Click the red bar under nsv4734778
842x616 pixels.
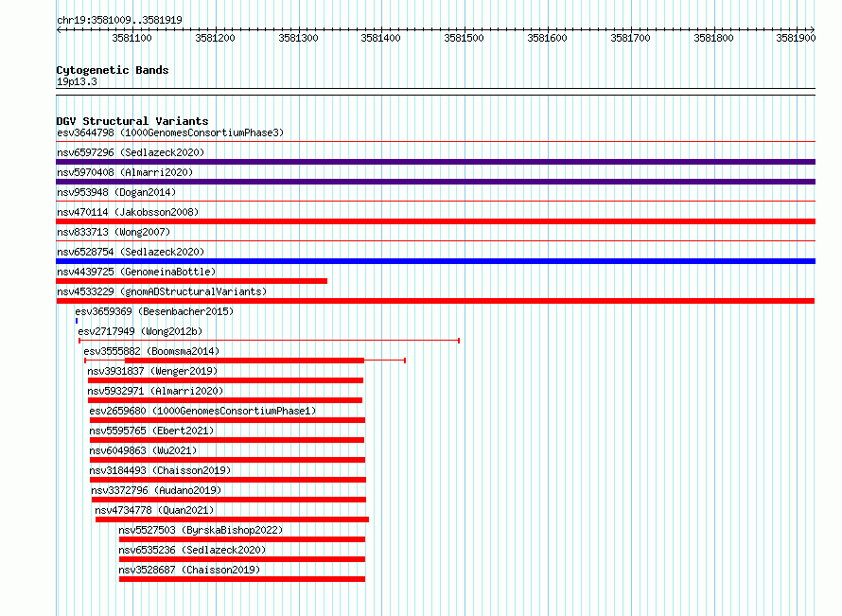(x=232, y=519)
